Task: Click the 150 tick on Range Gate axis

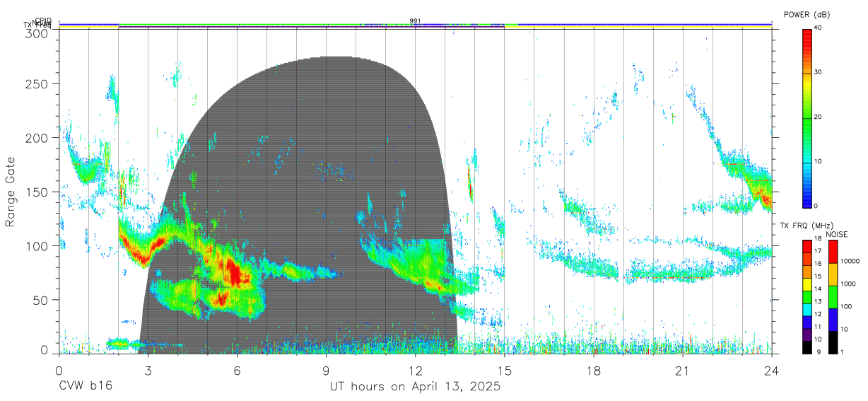Action: [x=37, y=192]
